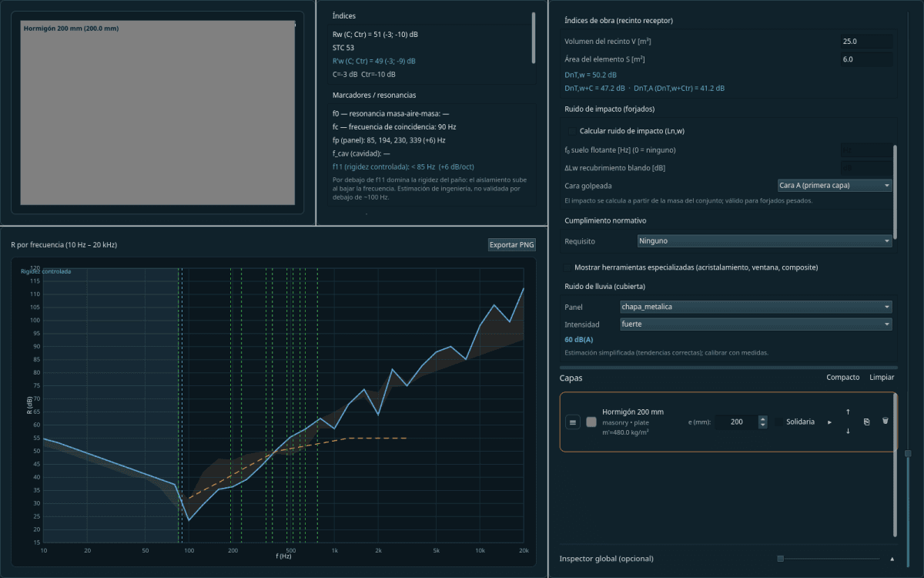Open the Panel chapa_metalica dropdown
Image resolution: width=924 pixels, height=578 pixels.
point(756,307)
